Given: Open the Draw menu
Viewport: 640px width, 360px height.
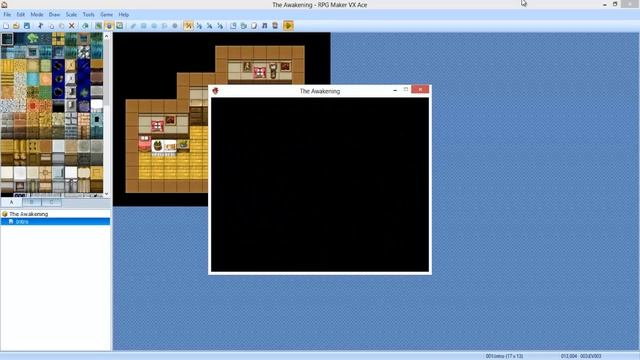Looking at the screenshot, I should (54, 15).
